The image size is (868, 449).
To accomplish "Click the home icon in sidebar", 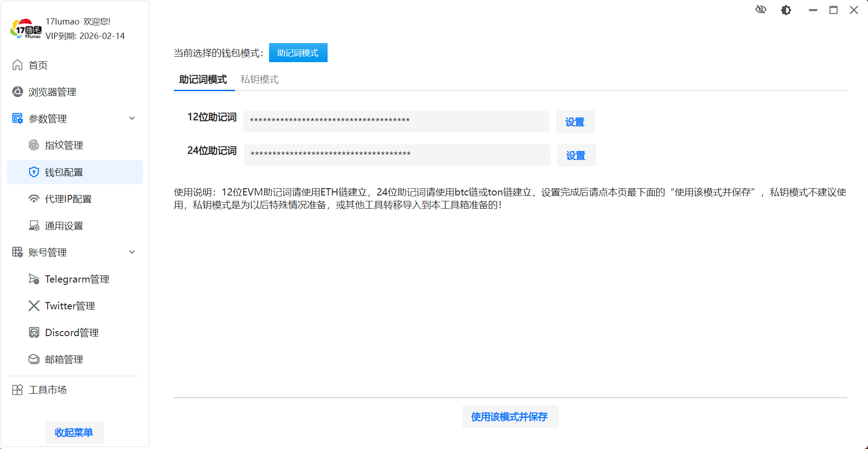I will coord(17,65).
